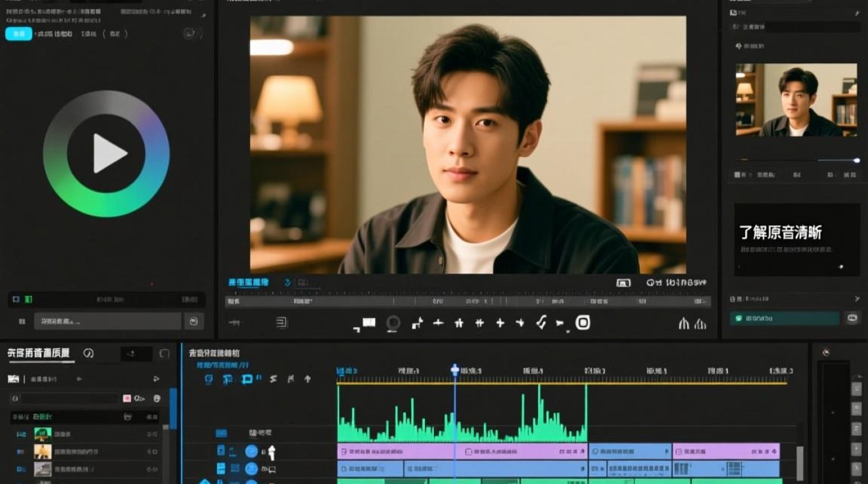Image resolution: width=868 pixels, height=484 pixels.
Task: Toggle the blue circle button on the blue track
Action: click(251, 469)
